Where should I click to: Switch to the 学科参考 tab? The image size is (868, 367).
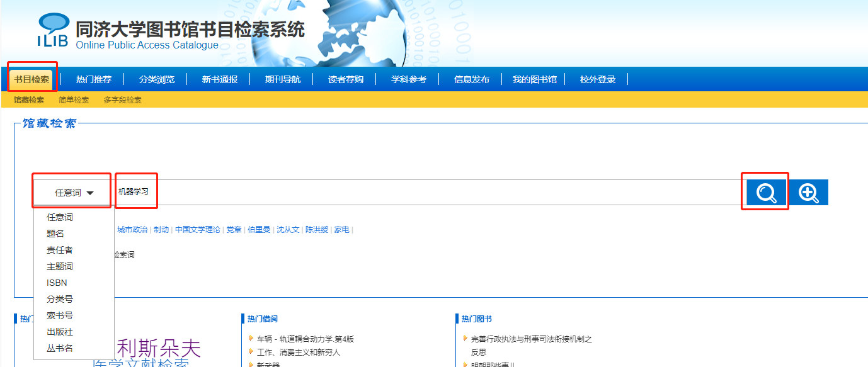point(409,79)
